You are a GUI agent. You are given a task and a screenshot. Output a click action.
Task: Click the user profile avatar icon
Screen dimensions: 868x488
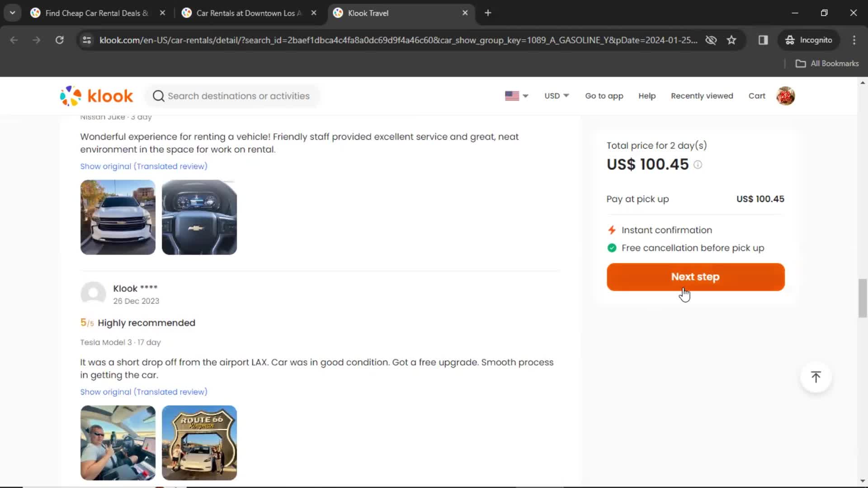tap(786, 96)
